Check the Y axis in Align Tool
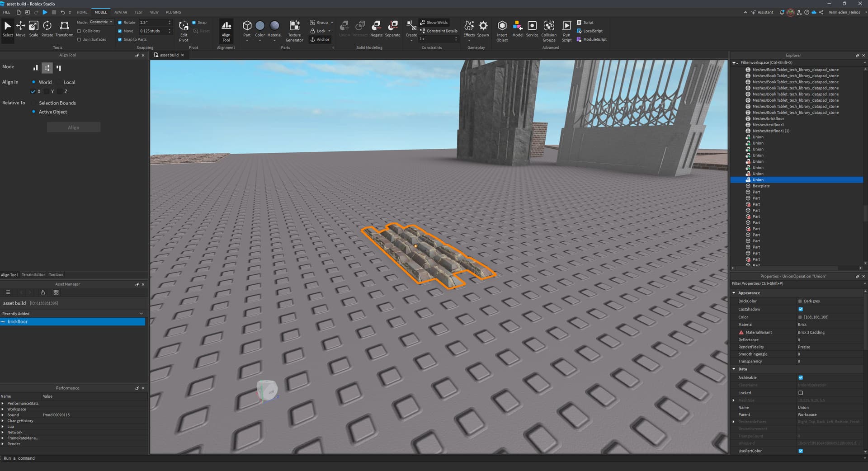The image size is (868, 471). [x=47, y=91]
